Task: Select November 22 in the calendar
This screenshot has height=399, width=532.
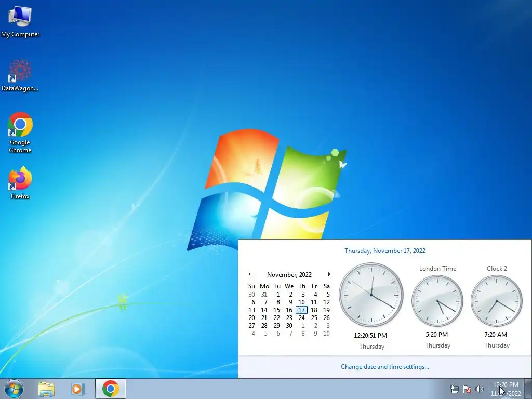Action: (277, 318)
